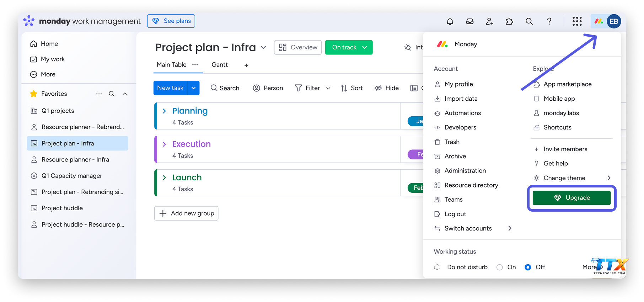Open the apps puzzle-piece icon
Screen dimensions: 644x302
509,21
